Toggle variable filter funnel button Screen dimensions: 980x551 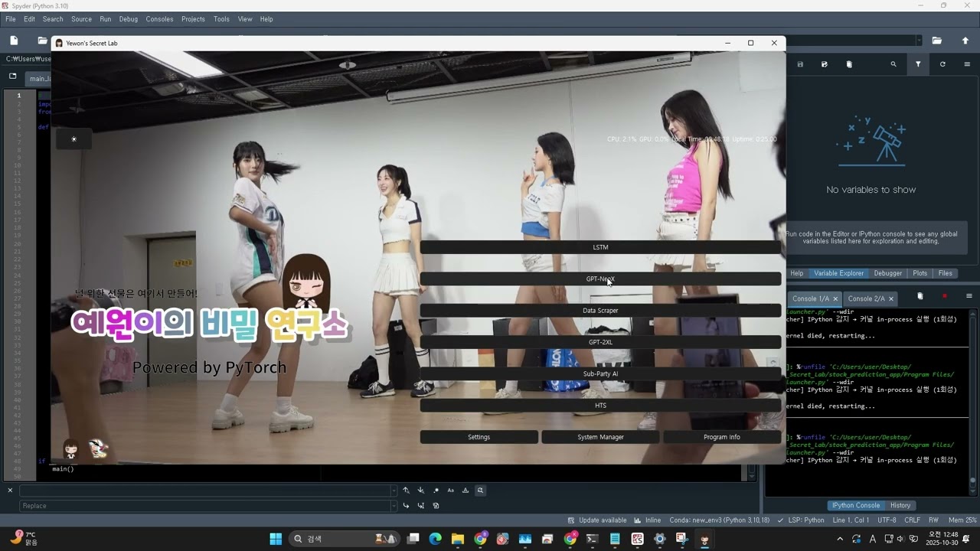918,64
